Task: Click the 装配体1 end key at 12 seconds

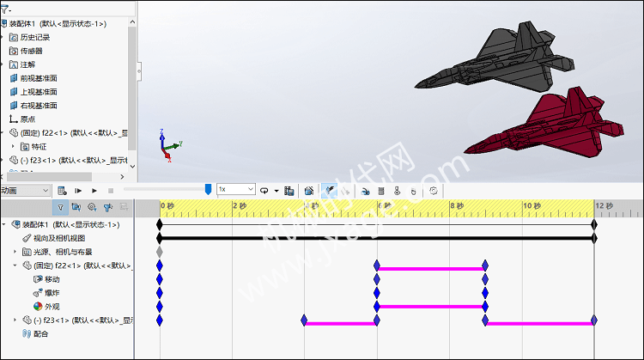Action: point(594,224)
